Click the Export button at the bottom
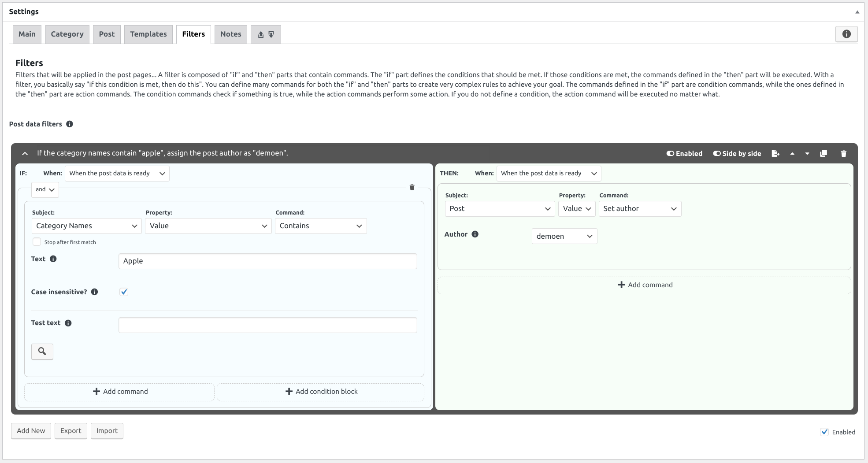This screenshot has height=463, width=868. (x=70, y=431)
